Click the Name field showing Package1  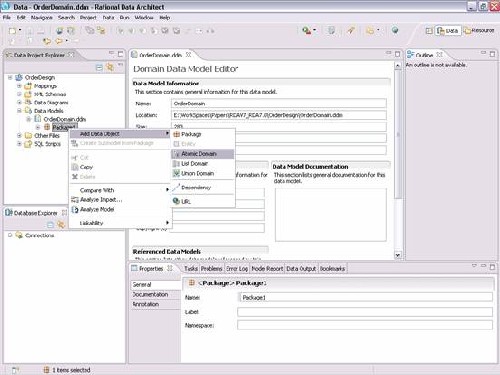366,297
